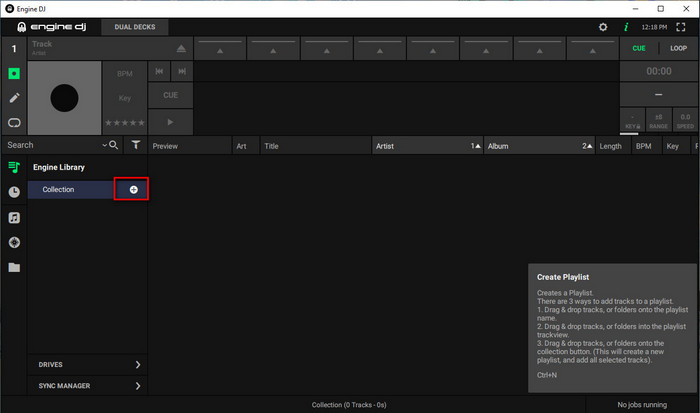700x413 pixels.
Task: Set the track star rating
Action: pos(125,123)
